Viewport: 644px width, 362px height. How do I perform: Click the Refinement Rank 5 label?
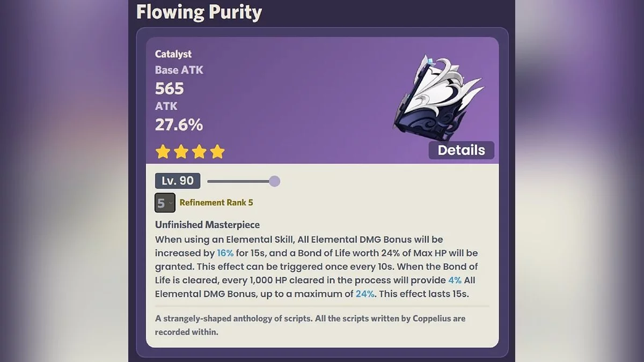point(216,203)
